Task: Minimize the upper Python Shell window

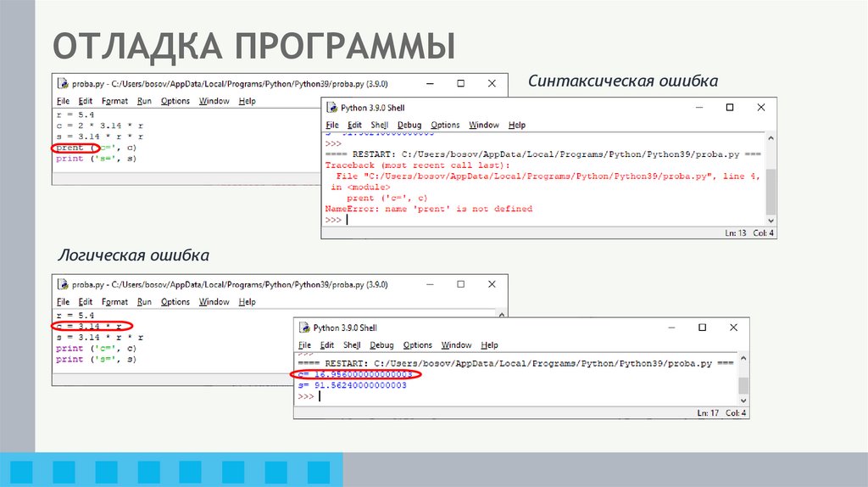Action: click(699, 108)
